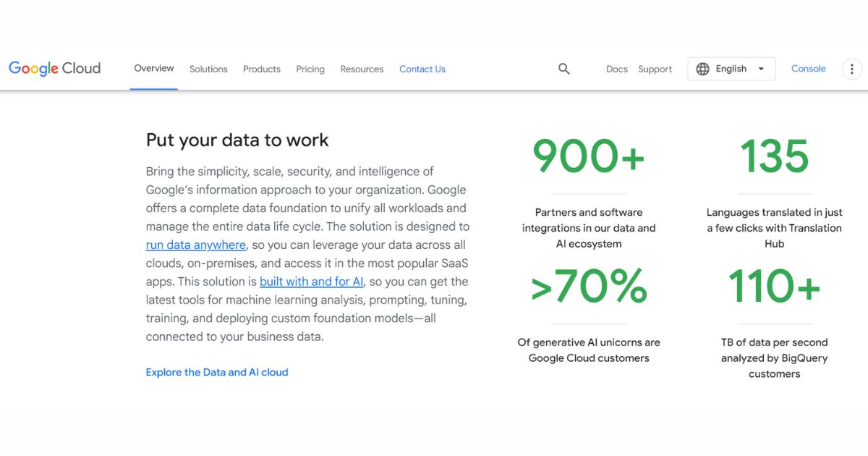Select Explore the Data and AI cloud
Screen dimensions: 868x456
[216, 372]
